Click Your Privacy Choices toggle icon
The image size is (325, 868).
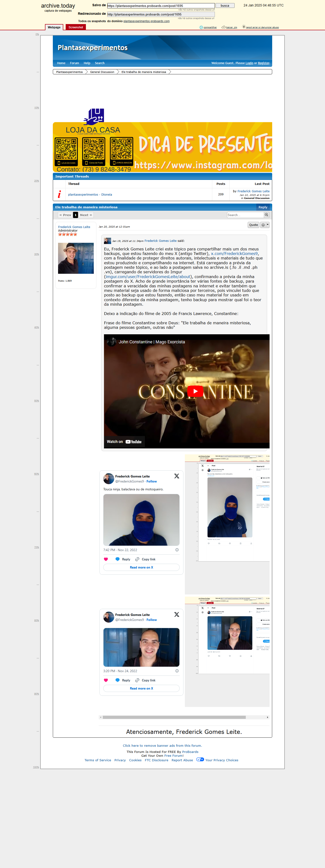pos(200,760)
